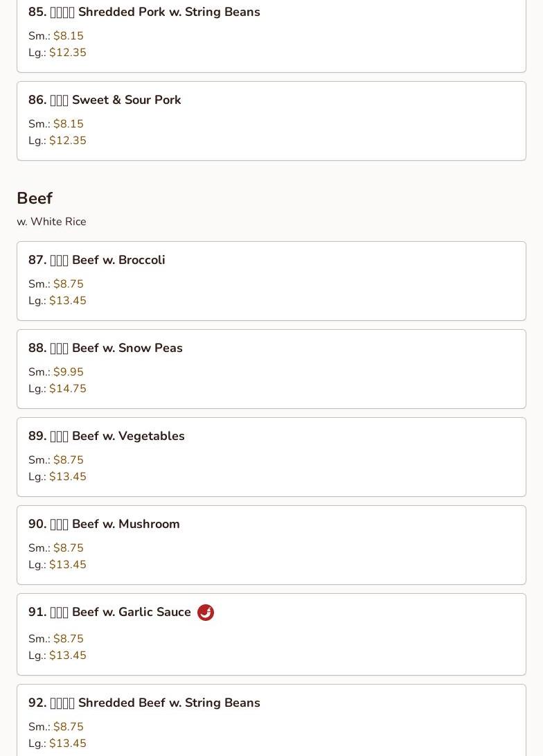
Task: Click large price for Beef w. Mushroom
Action: [x=67, y=565]
